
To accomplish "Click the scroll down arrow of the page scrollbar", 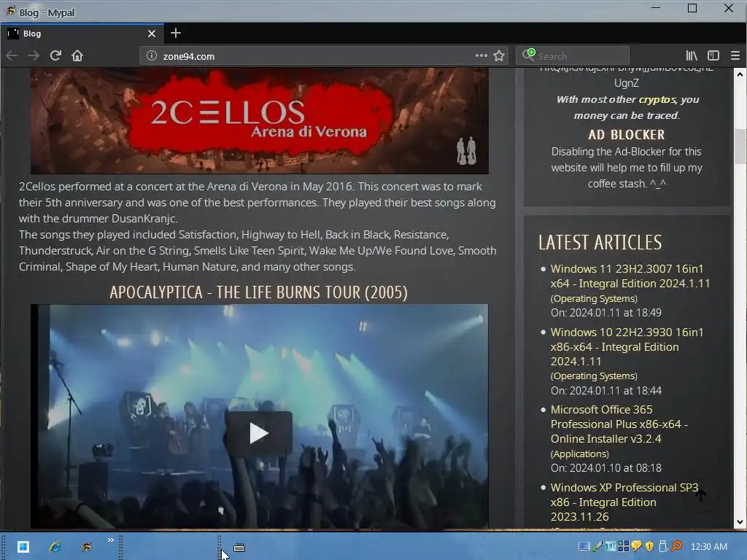I will pos(740,522).
